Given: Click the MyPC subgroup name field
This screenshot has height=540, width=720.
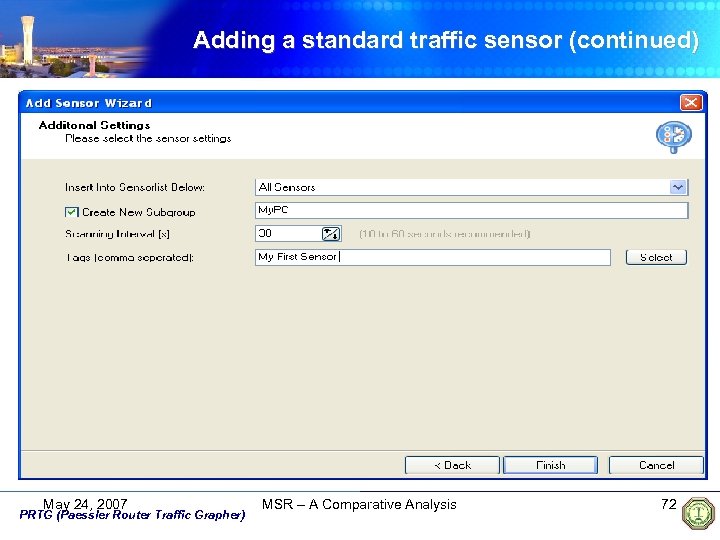Looking at the screenshot, I should 471,210.
